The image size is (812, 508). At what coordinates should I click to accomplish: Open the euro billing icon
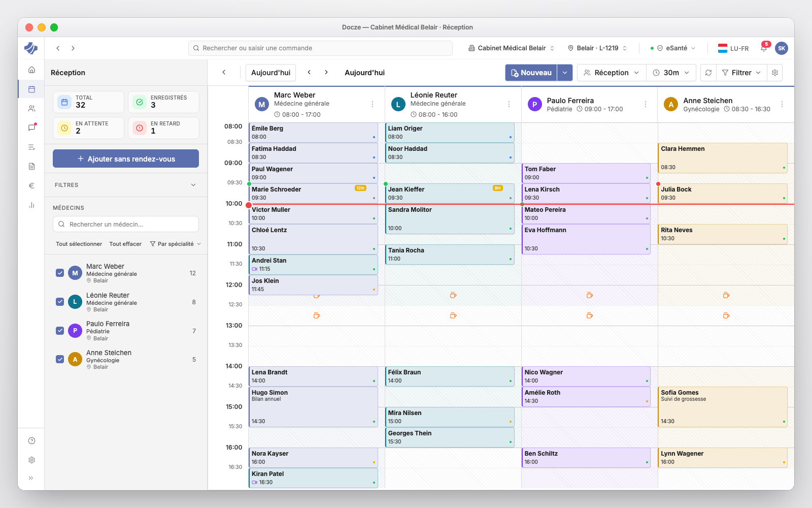click(x=31, y=185)
